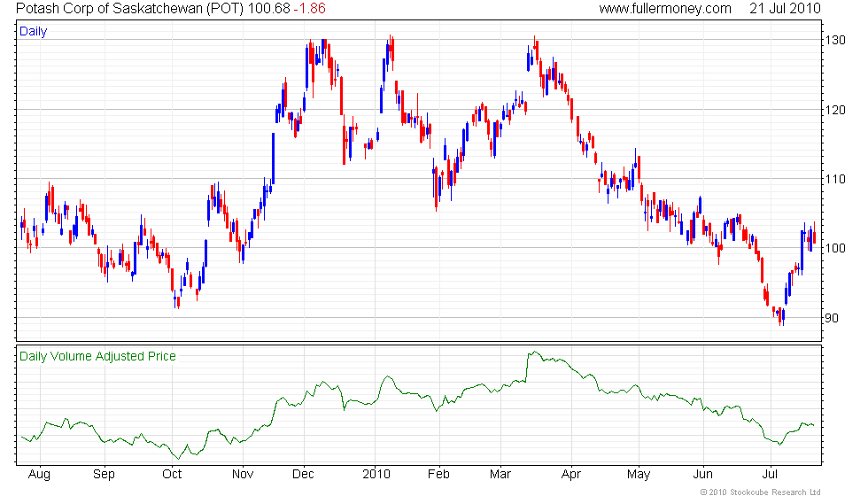Screen dimensions: 868x496
Task: Open the www.fullermoney.com link text
Action: pyautogui.click(x=665, y=8)
